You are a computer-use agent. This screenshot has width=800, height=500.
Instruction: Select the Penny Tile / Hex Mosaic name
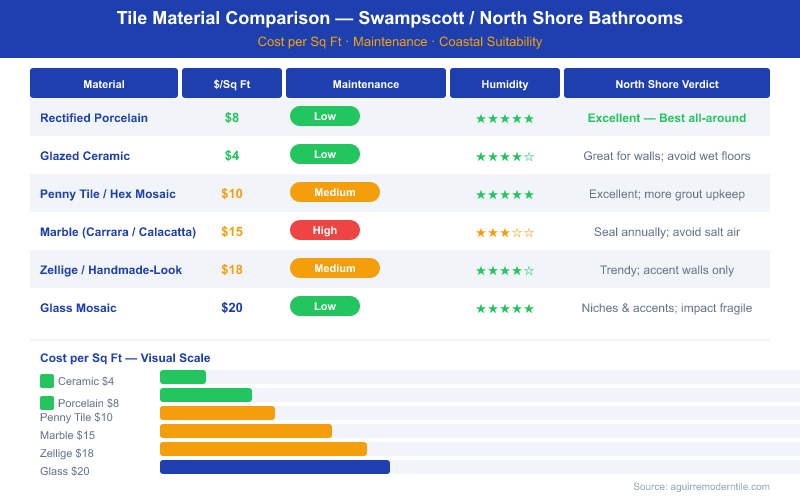(x=108, y=194)
